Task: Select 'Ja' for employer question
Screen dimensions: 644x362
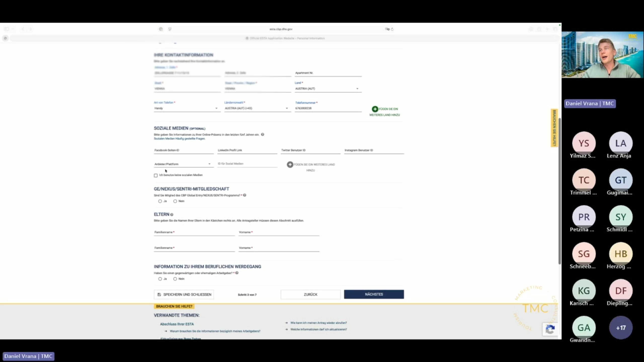Action: [x=160, y=279]
